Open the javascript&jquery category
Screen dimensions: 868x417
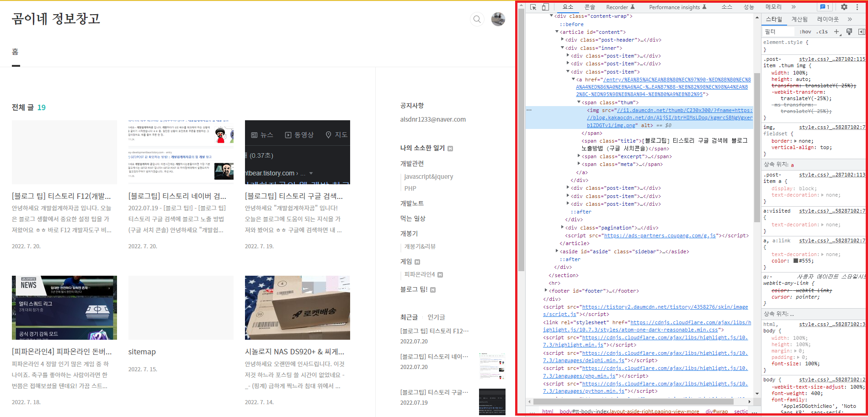(429, 176)
